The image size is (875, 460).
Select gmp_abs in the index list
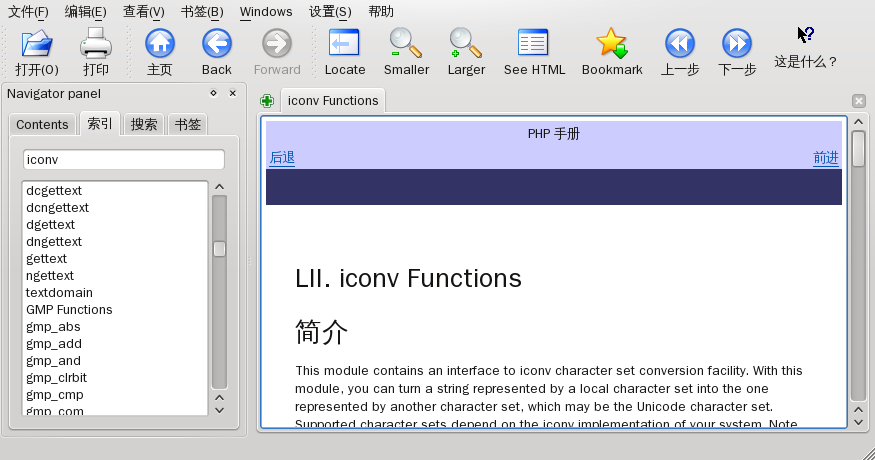point(53,327)
